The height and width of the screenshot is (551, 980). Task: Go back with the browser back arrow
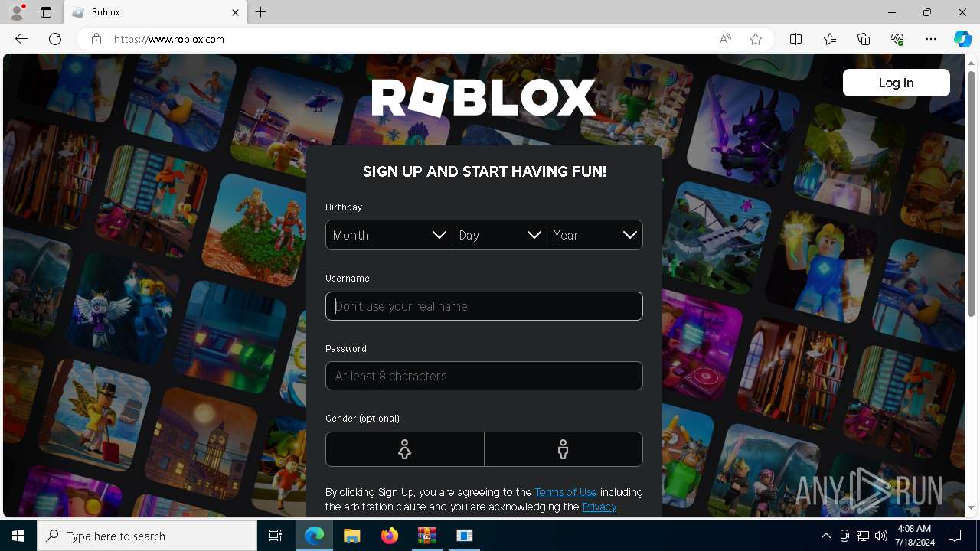pyautogui.click(x=21, y=39)
